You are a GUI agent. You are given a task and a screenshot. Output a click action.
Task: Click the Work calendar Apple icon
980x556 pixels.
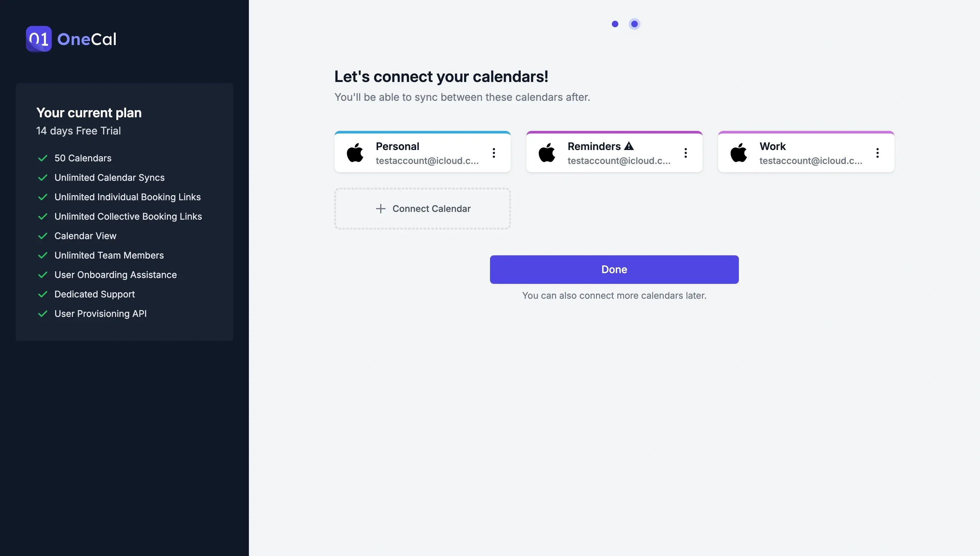739,152
